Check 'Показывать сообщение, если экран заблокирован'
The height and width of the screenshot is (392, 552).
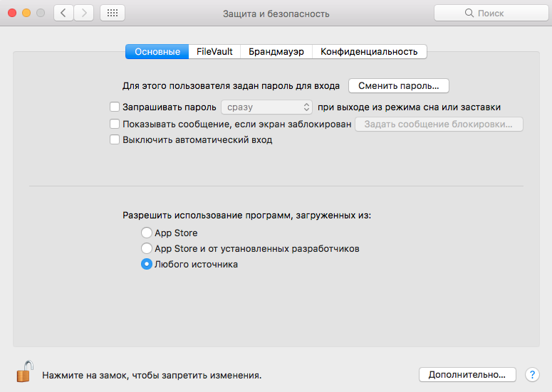(x=115, y=124)
